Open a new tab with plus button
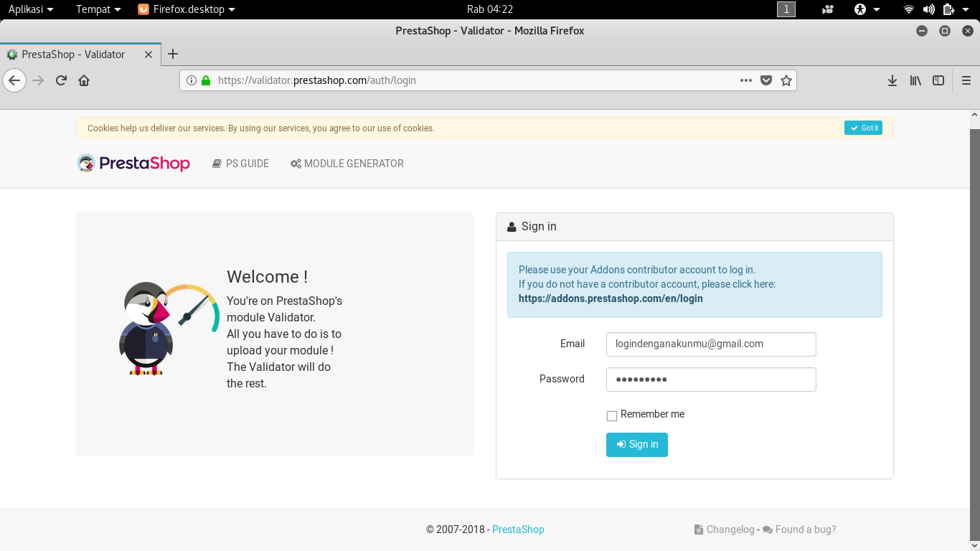 click(173, 54)
